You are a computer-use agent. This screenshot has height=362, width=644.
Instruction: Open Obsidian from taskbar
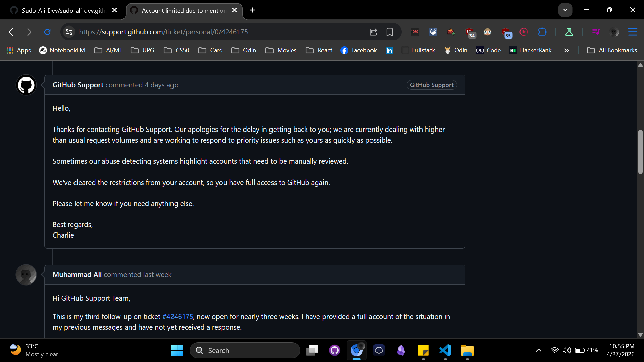(401, 351)
